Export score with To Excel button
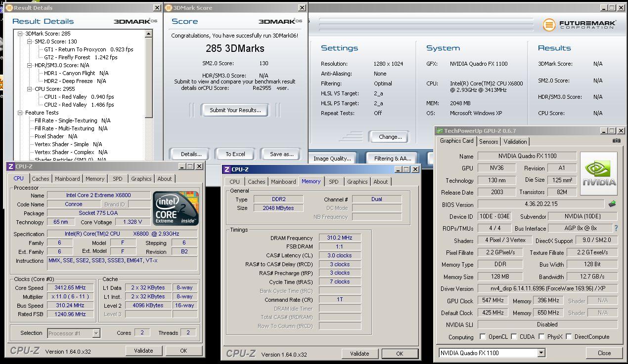This screenshot has height=364, width=628. (x=235, y=154)
